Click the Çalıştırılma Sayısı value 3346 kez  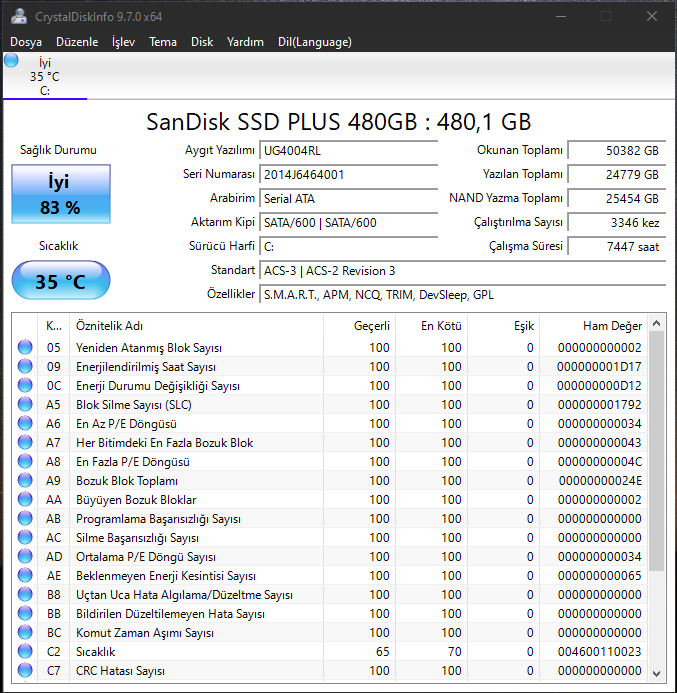(x=616, y=222)
